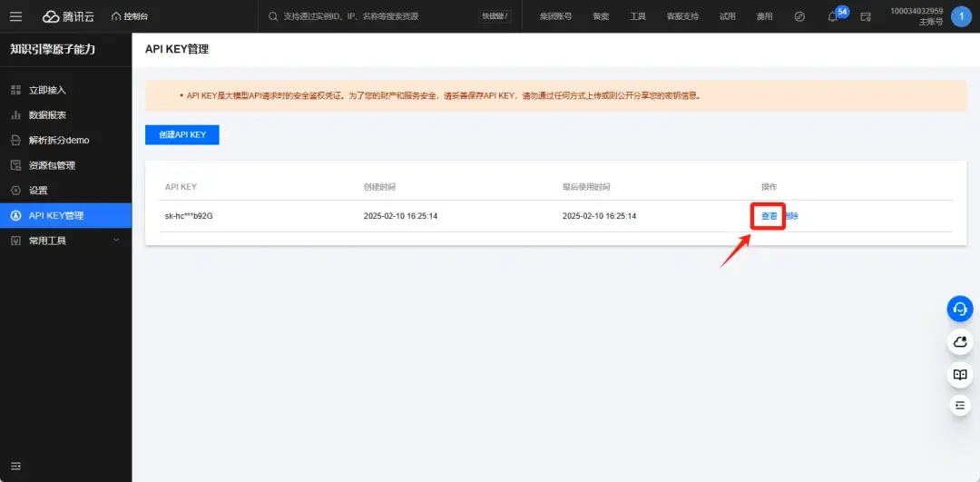Open the 工具 menu
The width and height of the screenshot is (980, 482).
(638, 17)
